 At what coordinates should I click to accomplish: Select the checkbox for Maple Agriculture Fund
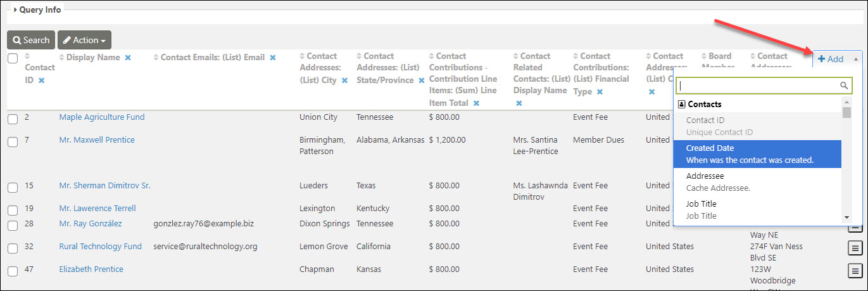click(13, 119)
